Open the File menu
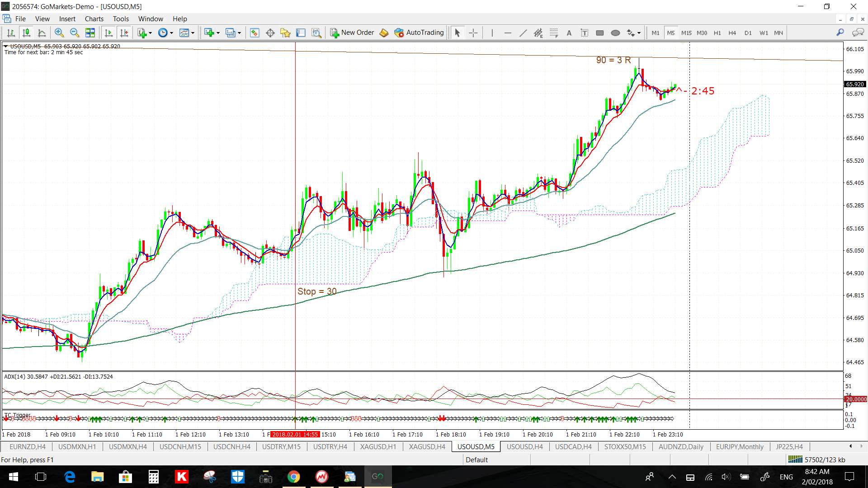868x488 pixels. coord(20,19)
